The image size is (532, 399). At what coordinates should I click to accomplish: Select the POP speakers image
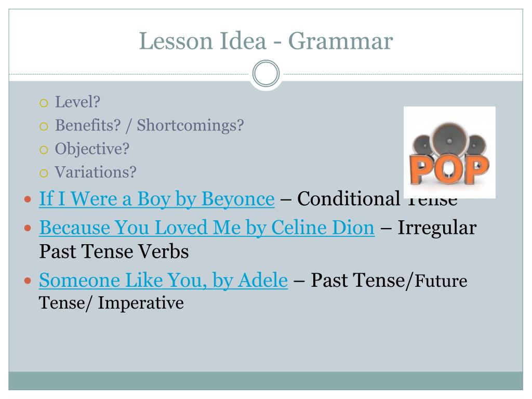pyautogui.click(x=449, y=152)
